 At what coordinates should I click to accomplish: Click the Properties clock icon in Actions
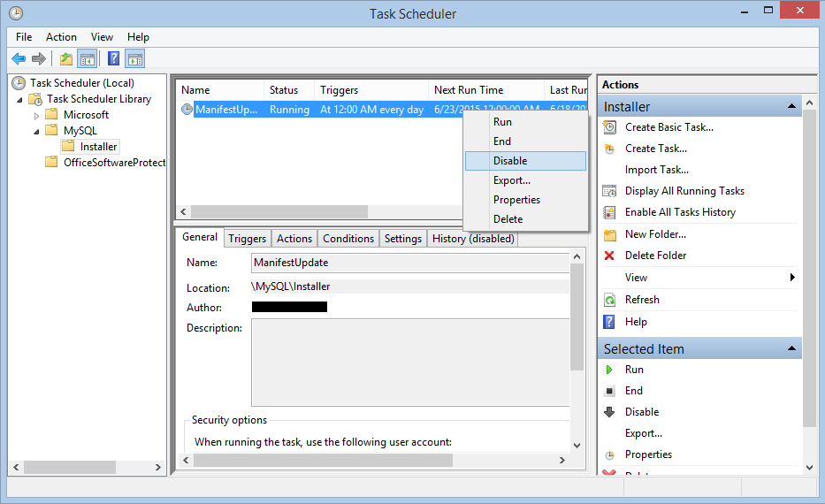pyautogui.click(x=609, y=455)
